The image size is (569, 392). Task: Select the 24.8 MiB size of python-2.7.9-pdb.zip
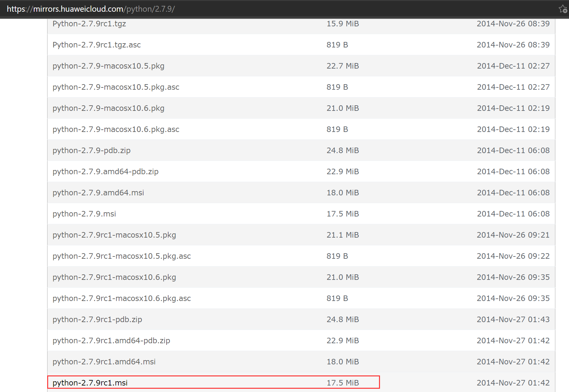pyautogui.click(x=343, y=150)
